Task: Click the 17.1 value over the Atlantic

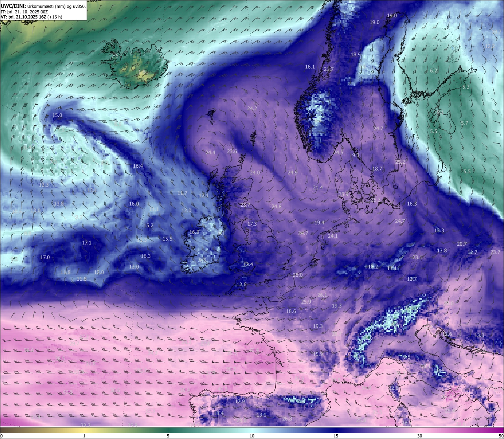Action: [87, 243]
